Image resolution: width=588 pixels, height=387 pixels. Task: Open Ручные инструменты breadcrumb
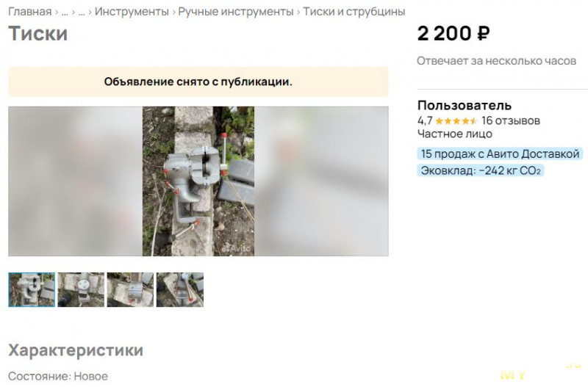pyautogui.click(x=235, y=12)
